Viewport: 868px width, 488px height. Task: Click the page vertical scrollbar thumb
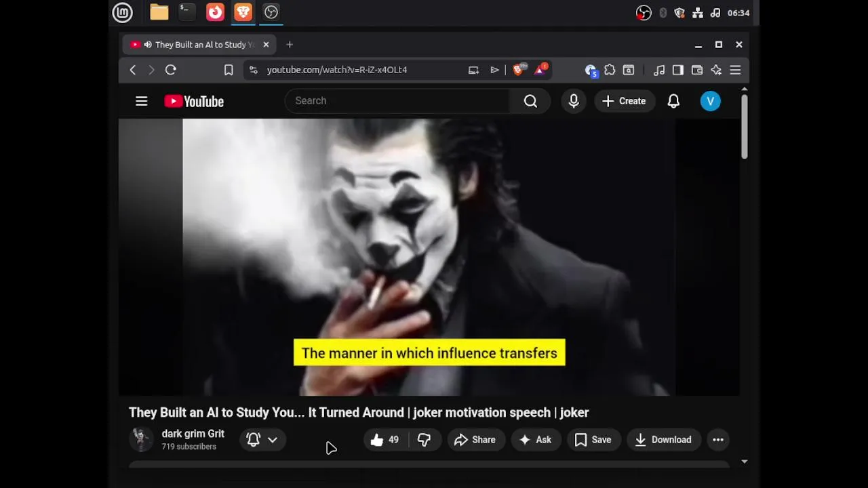point(744,127)
